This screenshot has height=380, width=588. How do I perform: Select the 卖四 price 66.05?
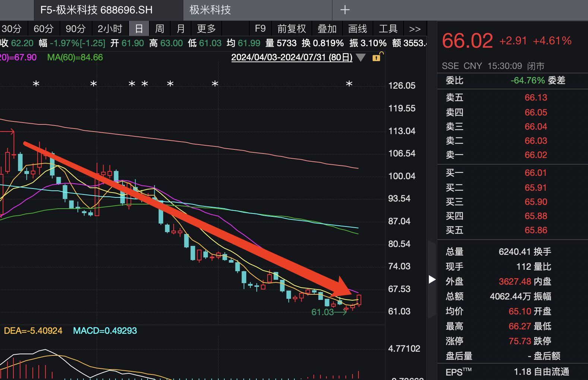pyautogui.click(x=536, y=113)
